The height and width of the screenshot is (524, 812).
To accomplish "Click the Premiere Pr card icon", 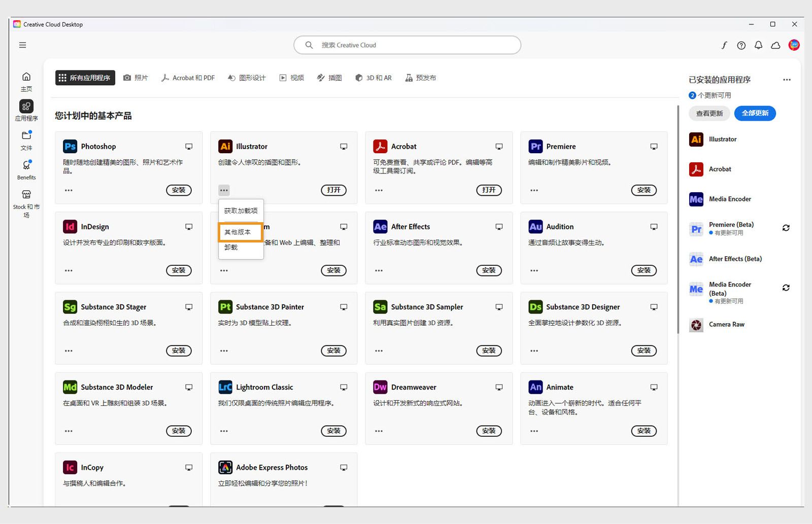I will coord(535,146).
